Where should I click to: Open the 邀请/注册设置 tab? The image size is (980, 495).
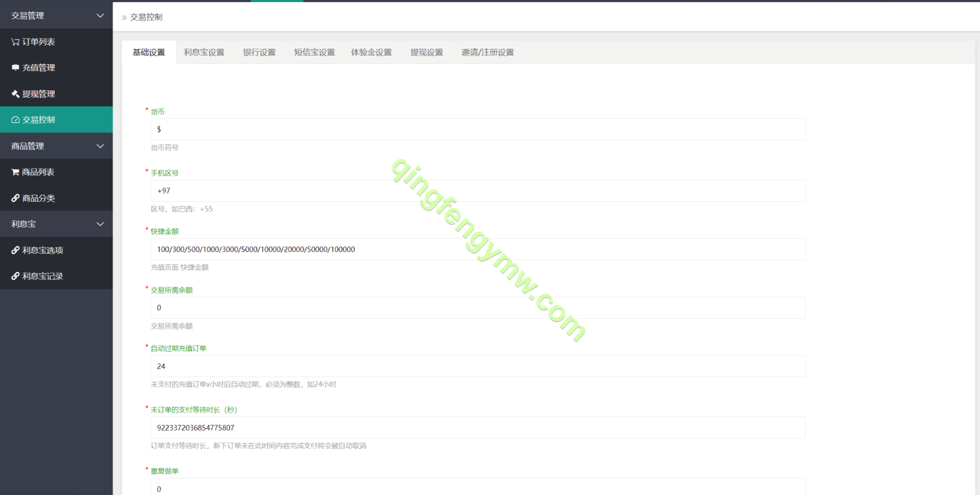coord(488,52)
